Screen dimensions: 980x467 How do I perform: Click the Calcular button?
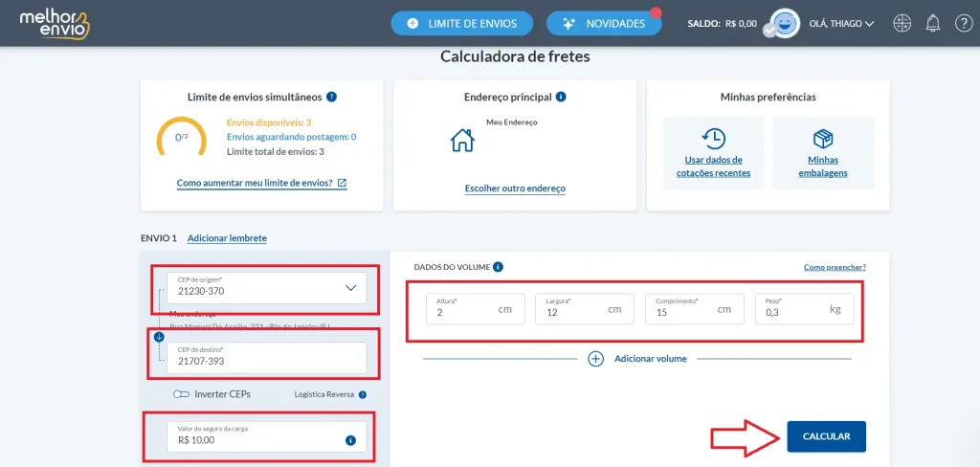(826, 436)
